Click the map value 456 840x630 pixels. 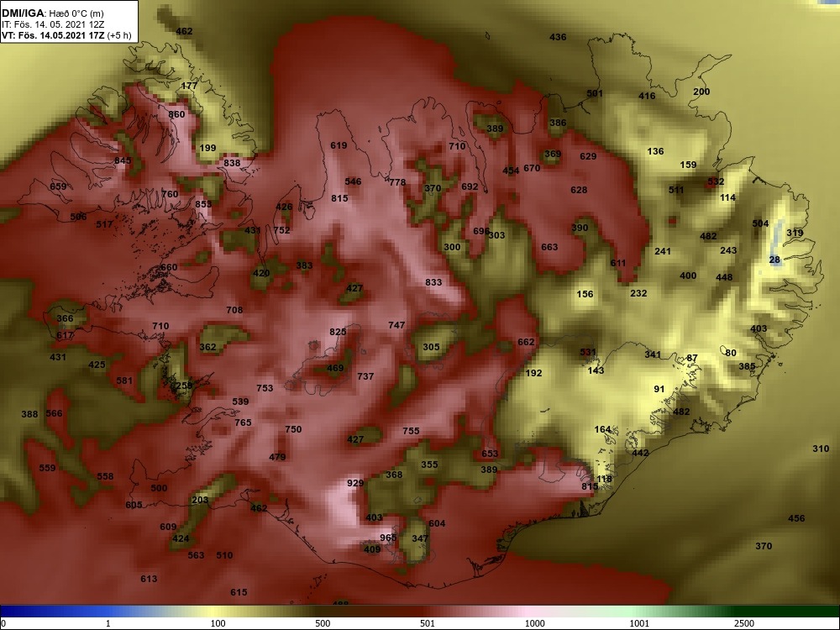[x=796, y=518]
